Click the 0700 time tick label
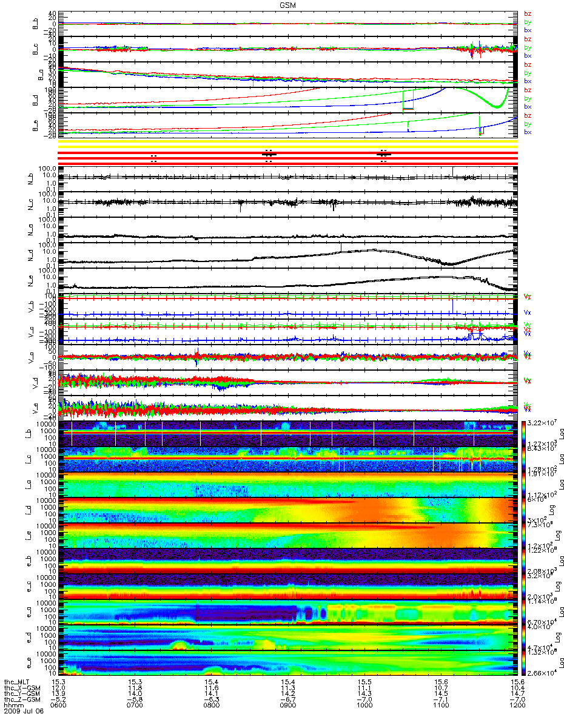This screenshot has height=728, width=564. (135, 706)
